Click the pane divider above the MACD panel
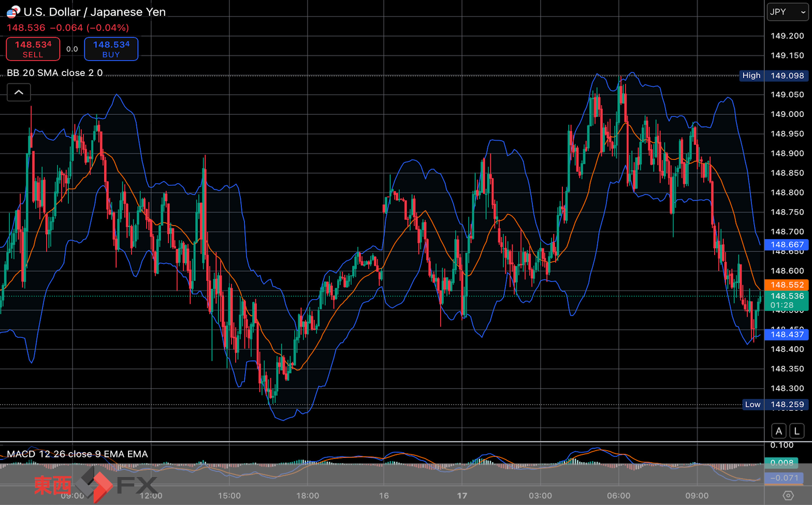The height and width of the screenshot is (505, 812). tap(382, 442)
